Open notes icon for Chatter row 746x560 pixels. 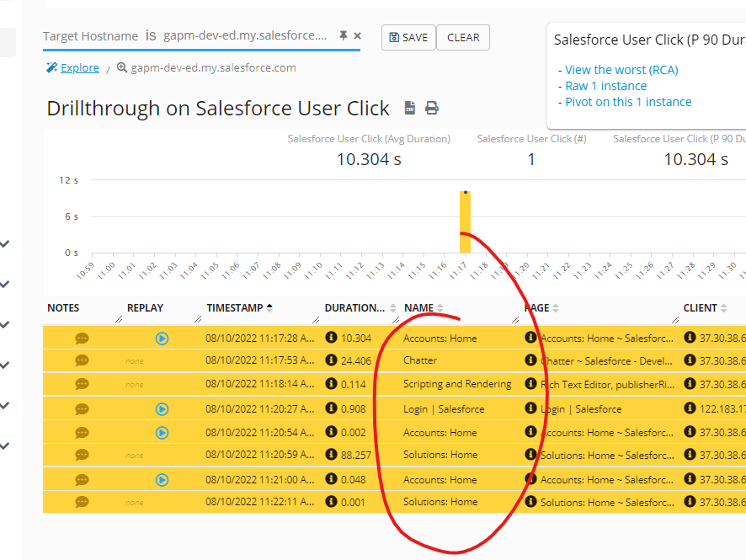point(82,360)
